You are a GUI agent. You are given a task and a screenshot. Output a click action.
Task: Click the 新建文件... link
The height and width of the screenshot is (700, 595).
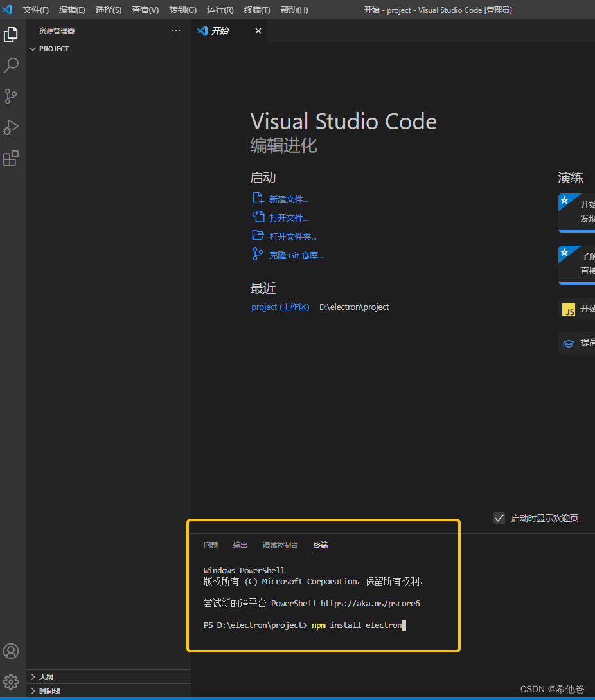[x=289, y=199]
